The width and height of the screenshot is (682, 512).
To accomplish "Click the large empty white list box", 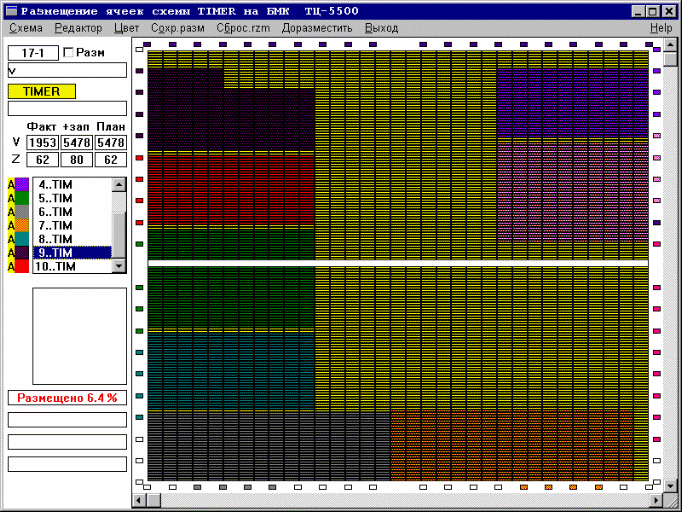I will (x=80, y=336).
